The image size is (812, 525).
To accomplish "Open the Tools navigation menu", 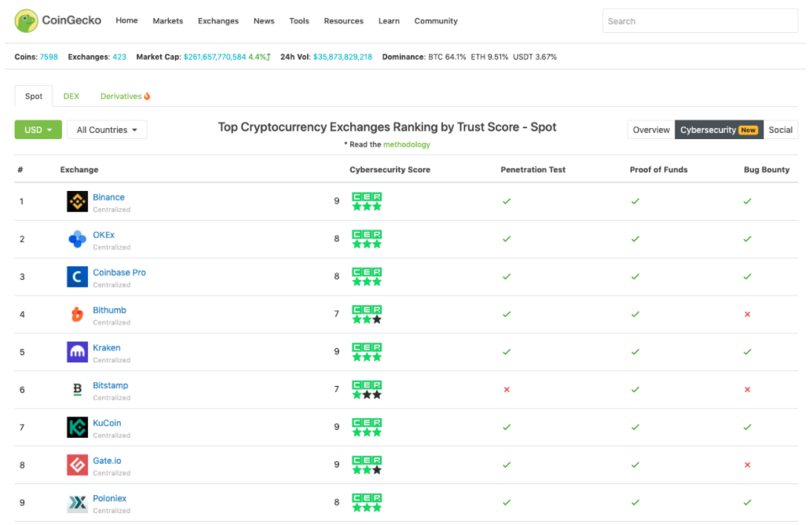I will 298,20.
